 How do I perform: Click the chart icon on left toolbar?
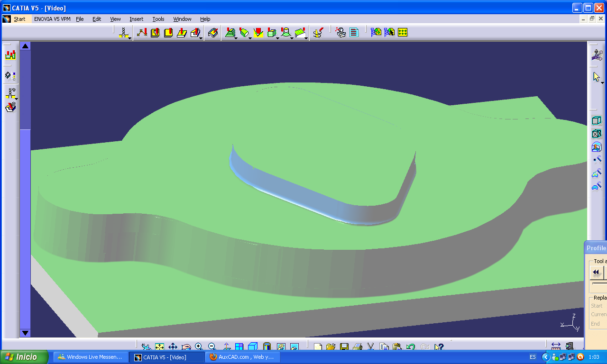pyautogui.click(x=10, y=55)
